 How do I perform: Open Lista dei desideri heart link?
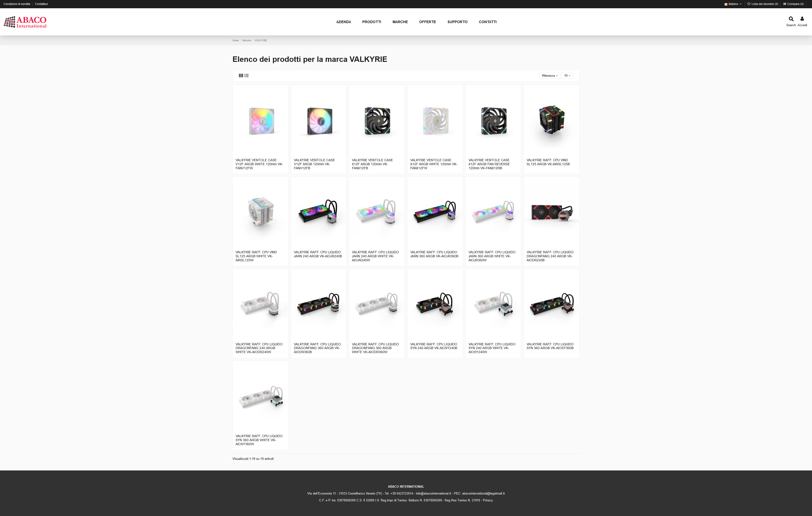click(x=763, y=4)
